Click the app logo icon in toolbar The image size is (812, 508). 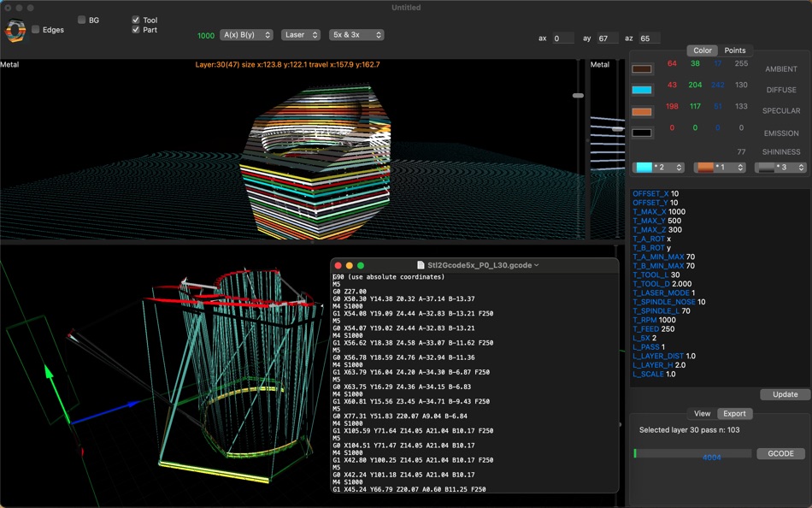click(x=15, y=31)
